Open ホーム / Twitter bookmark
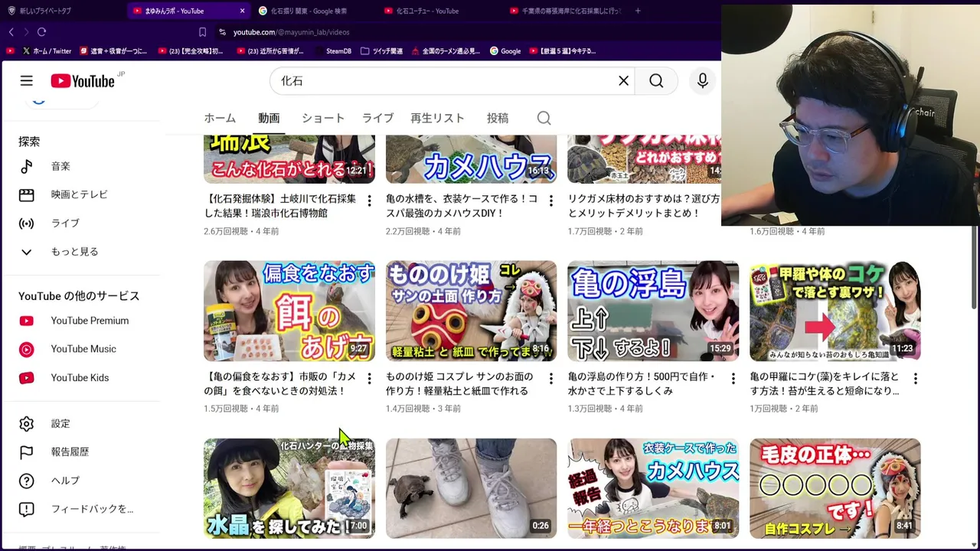Viewport: 980px width, 551px height. click(x=47, y=51)
